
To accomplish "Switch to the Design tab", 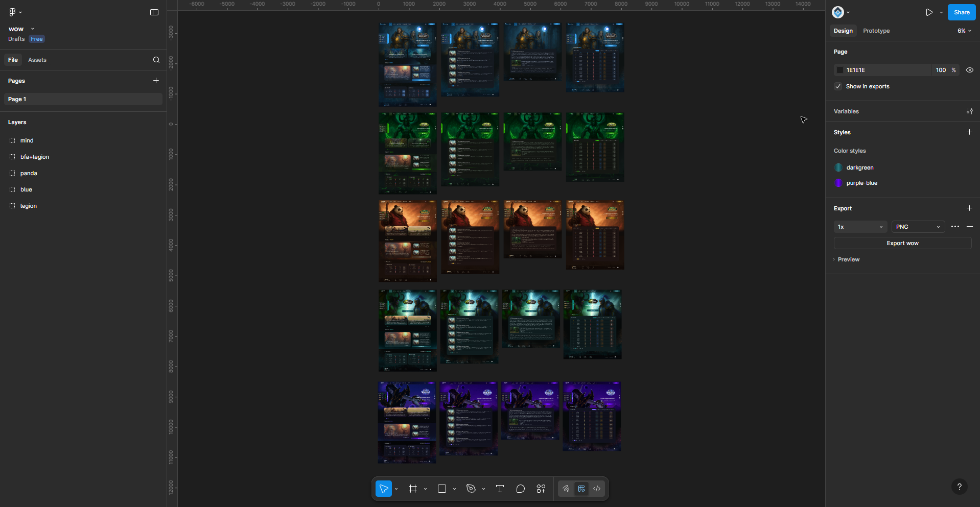I will pos(843,31).
